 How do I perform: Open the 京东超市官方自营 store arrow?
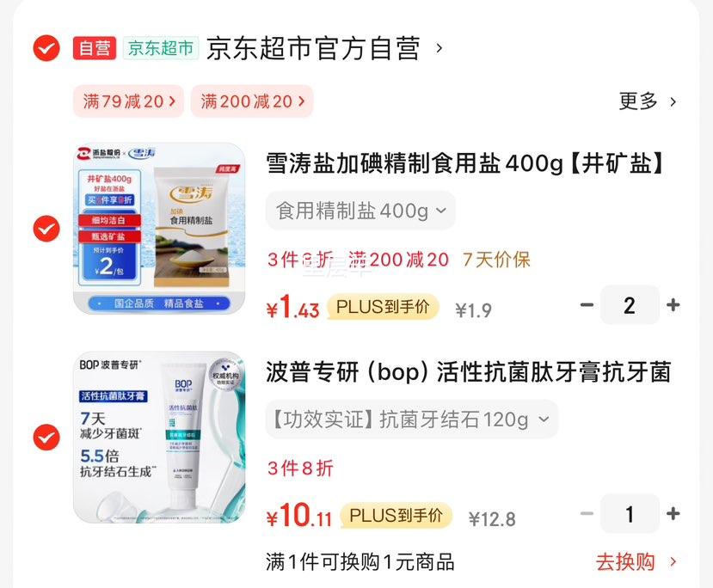point(439,48)
